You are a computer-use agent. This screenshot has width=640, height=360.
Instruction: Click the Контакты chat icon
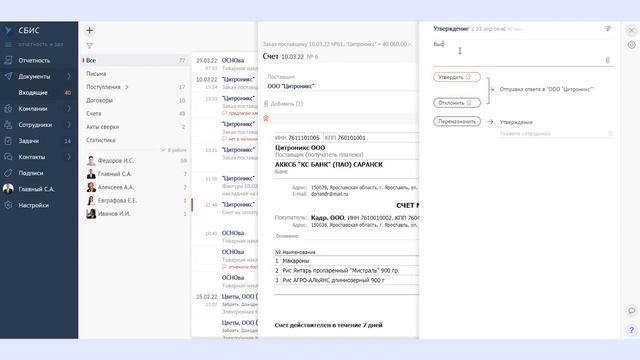pyautogui.click(x=8, y=157)
